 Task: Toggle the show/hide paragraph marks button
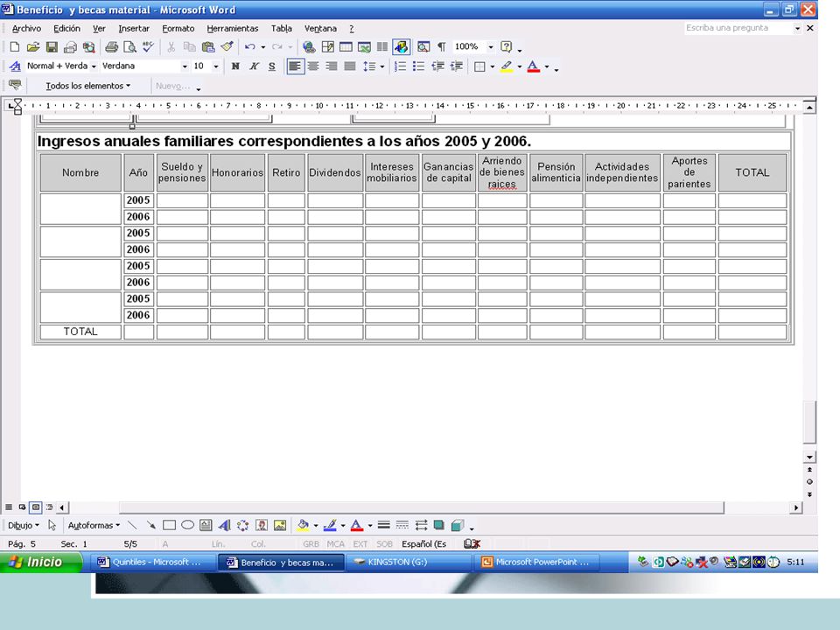point(441,47)
